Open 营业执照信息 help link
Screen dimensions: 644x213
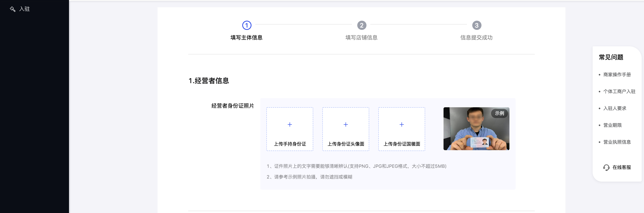[617, 142]
